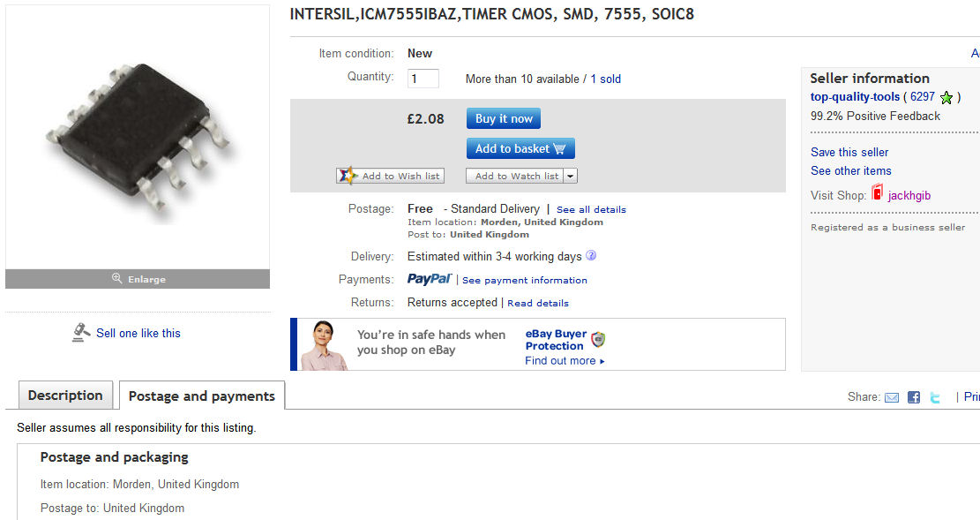Expand the Add to Watch list dropdown arrow
980x520 pixels.
coord(571,176)
